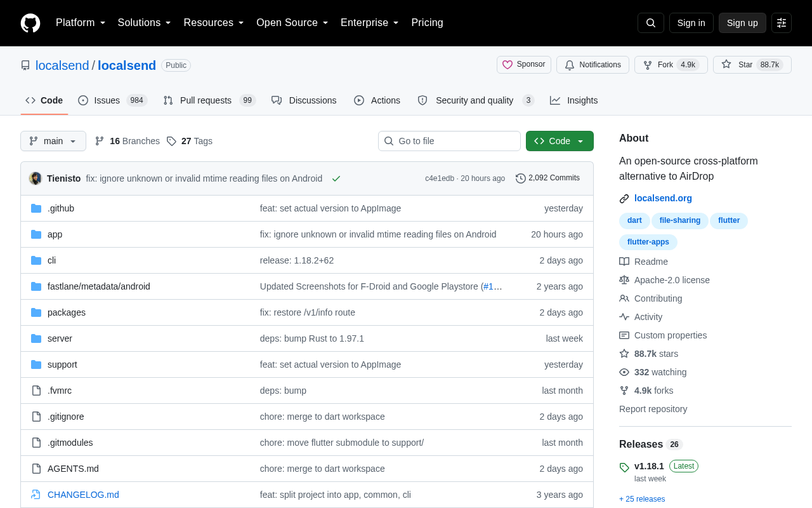Open the Contributing link
Viewport: 812px width, 508px height.
[x=651, y=298]
